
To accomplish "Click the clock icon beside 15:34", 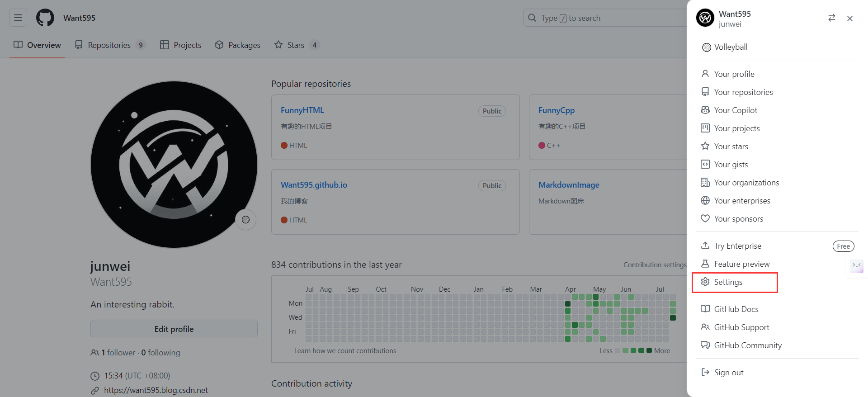I will click(95, 376).
